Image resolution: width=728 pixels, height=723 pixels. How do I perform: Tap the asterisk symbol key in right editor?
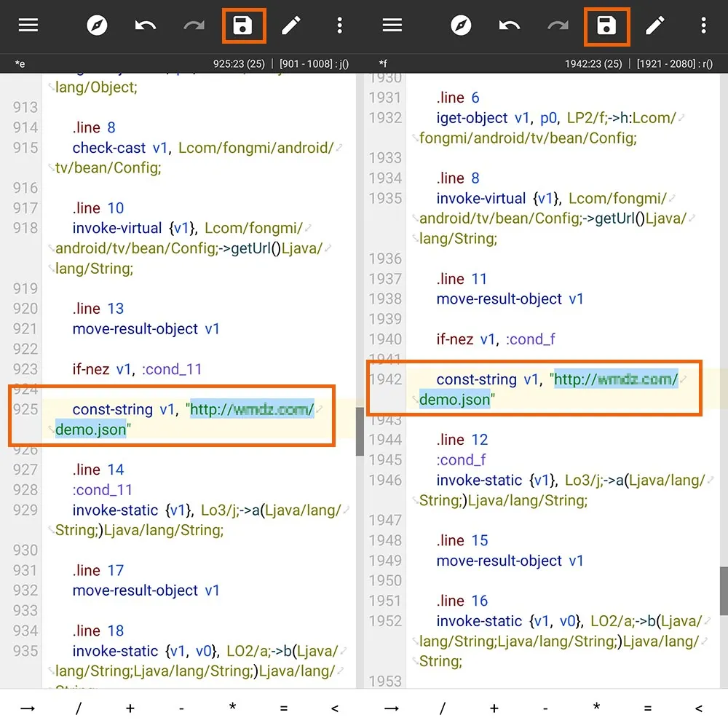click(x=596, y=708)
